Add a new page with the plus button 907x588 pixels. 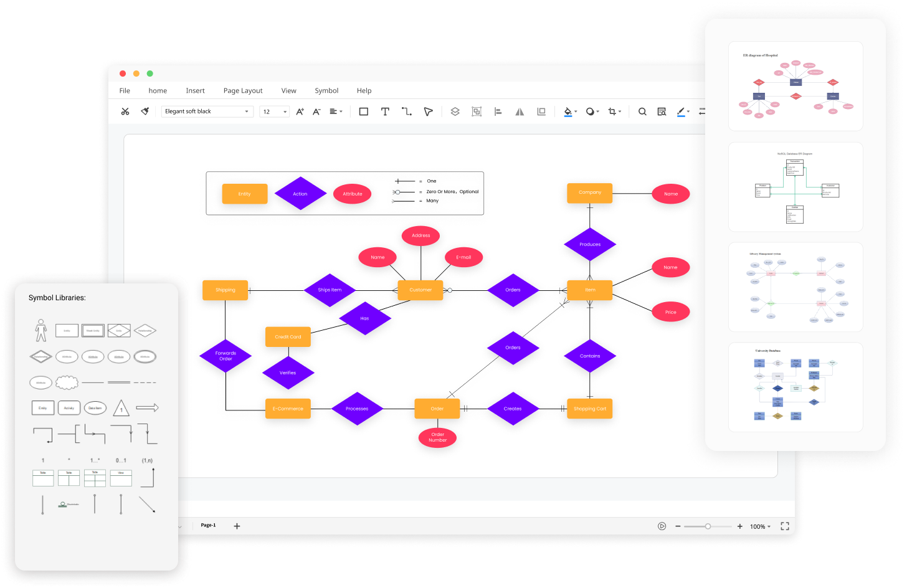[x=237, y=526]
